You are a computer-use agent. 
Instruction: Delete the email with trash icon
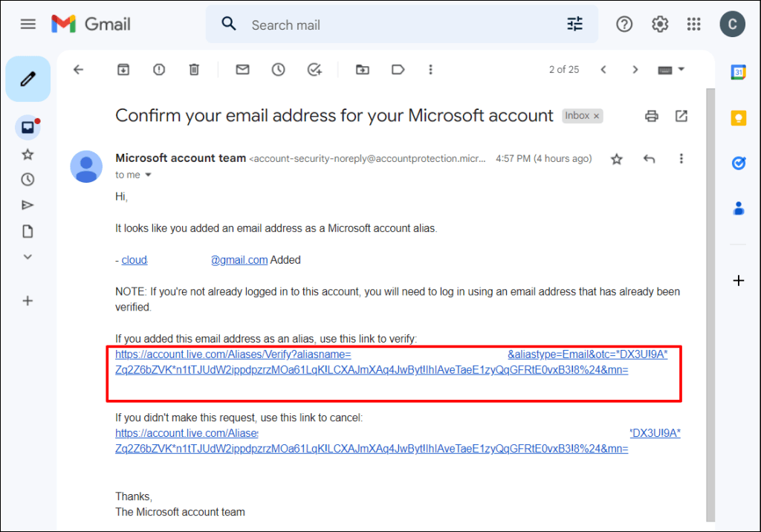(x=194, y=69)
